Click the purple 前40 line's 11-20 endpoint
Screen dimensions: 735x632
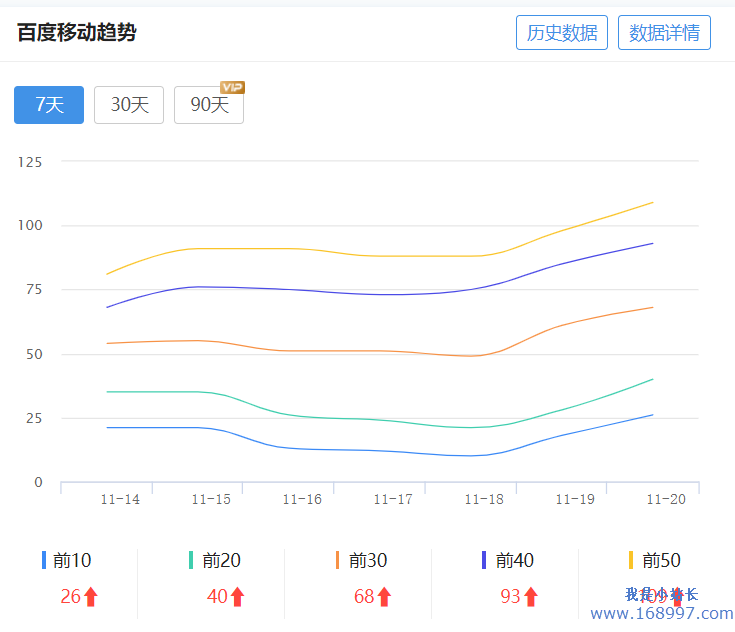coord(652,243)
